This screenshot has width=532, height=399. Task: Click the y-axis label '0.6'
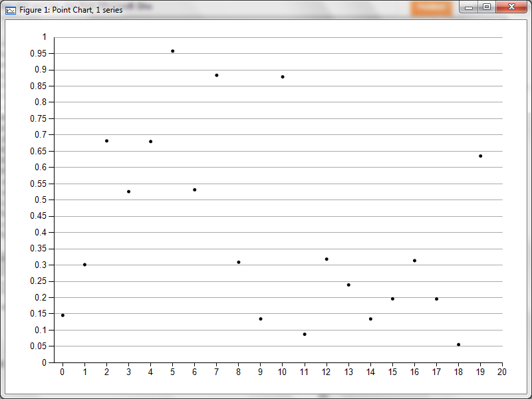point(41,168)
